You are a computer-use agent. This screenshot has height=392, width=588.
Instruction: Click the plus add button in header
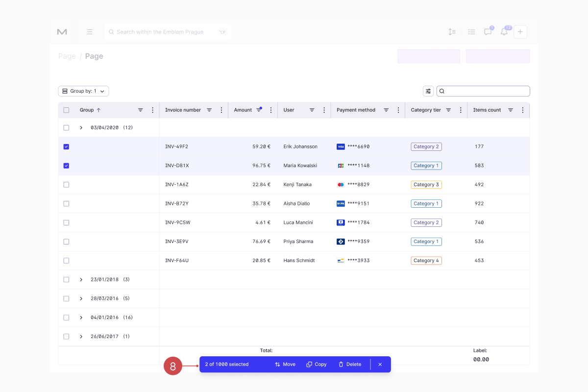point(520,32)
